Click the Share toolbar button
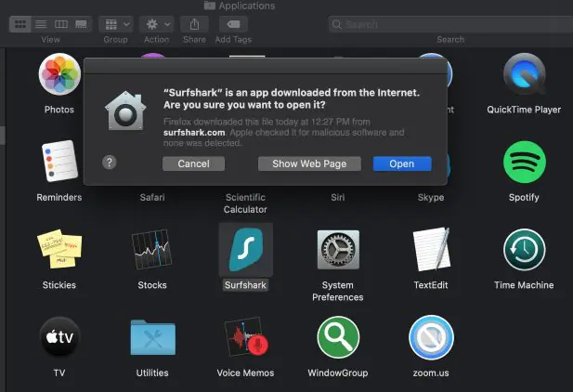 (194, 24)
